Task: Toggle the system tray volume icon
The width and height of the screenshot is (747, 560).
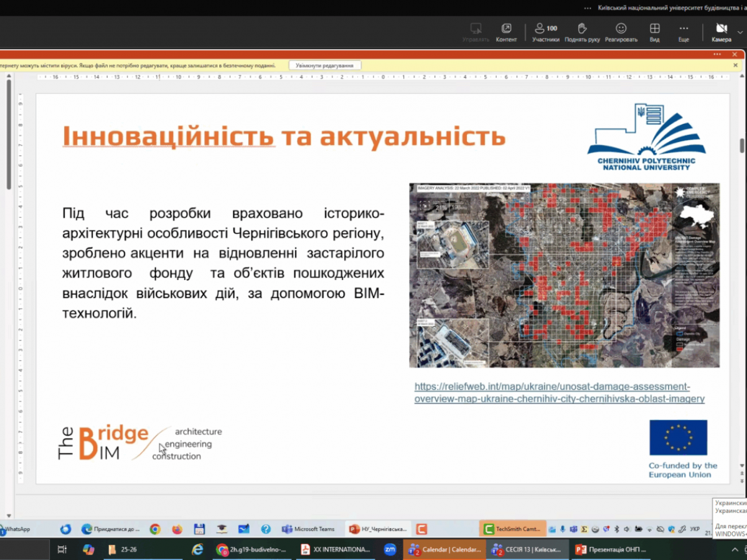Action: [x=627, y=529]
